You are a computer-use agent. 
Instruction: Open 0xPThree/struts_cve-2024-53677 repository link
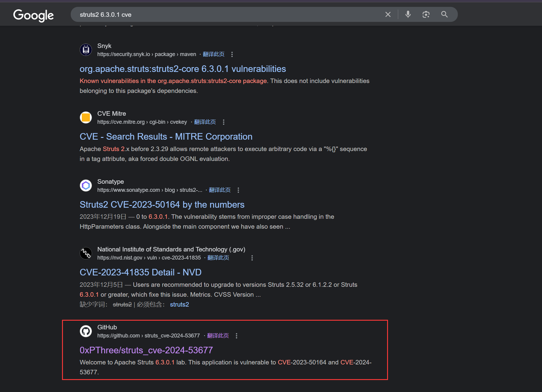point(146,350)
